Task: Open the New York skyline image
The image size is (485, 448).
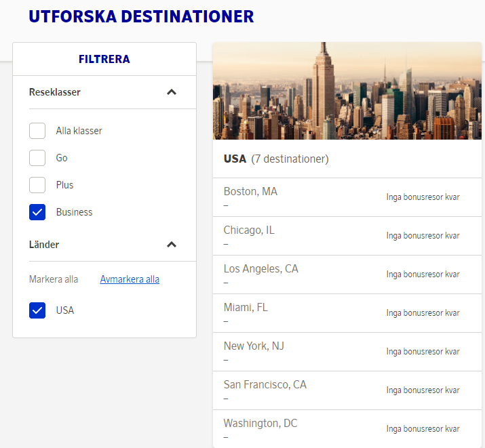Action: [x=347, y=91]
